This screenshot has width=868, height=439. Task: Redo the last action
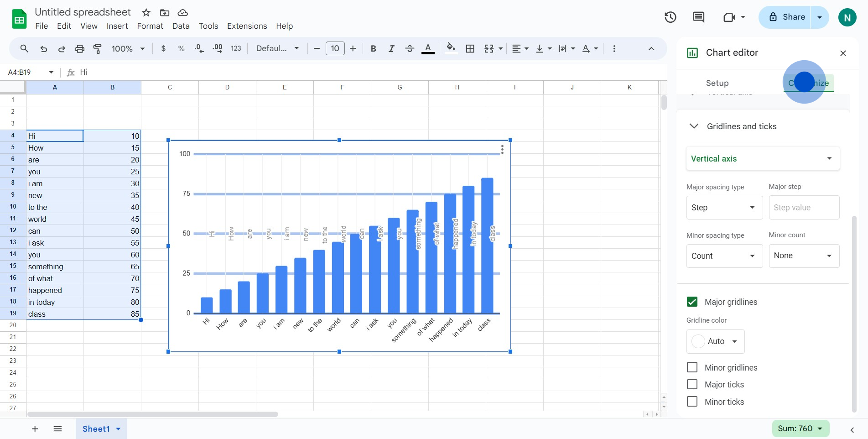62,49
